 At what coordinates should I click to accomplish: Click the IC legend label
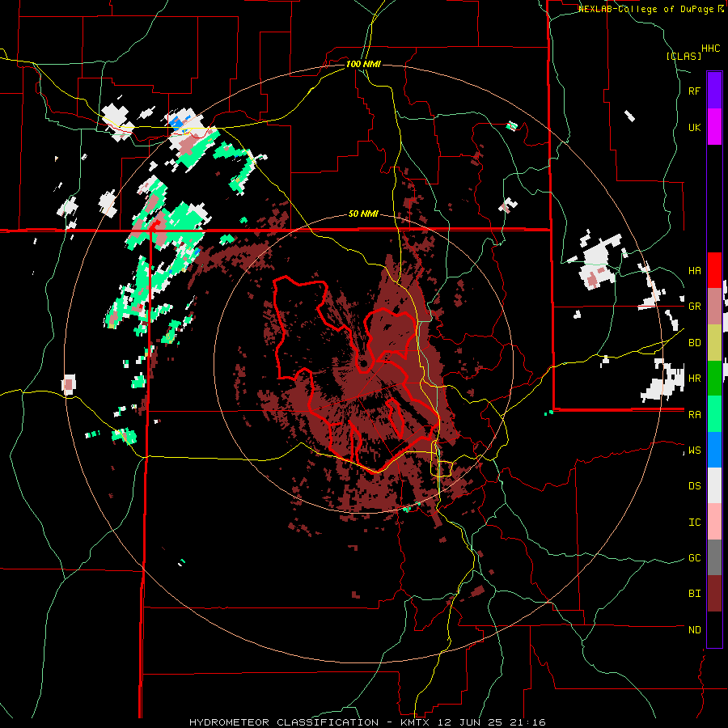tap(694, 523)
